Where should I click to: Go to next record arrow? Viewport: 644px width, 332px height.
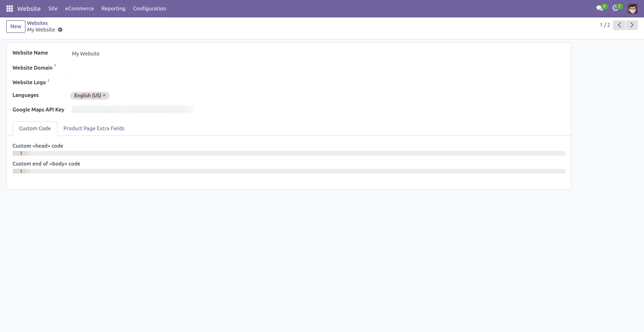[x=632, y=25]
